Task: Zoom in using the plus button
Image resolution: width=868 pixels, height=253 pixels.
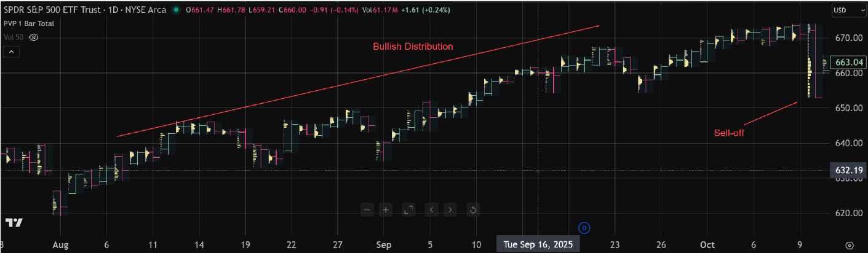Action: click(386, 210)
